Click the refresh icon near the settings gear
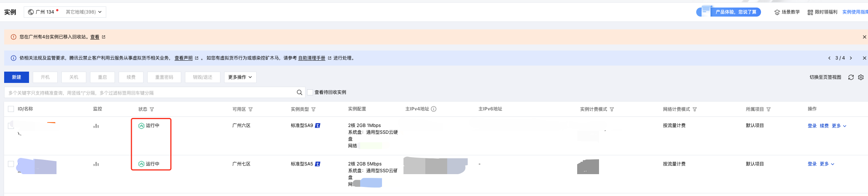Viewport: 868px width, 196px height. (851, 77)
